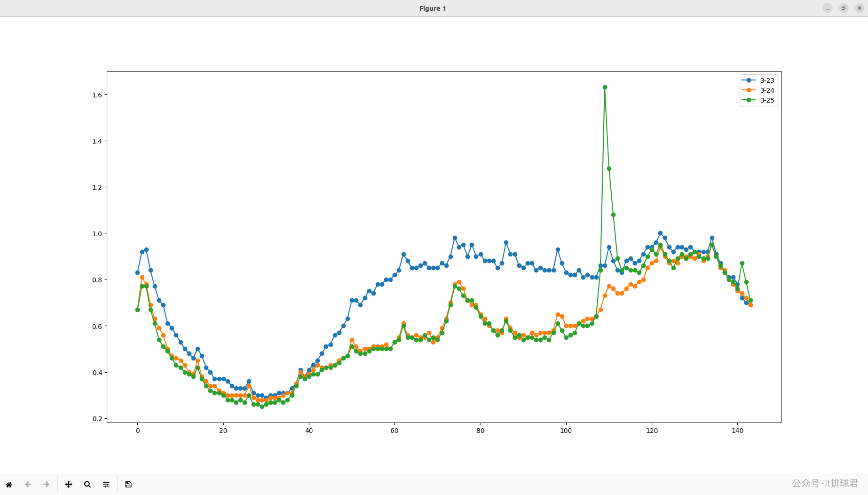This screenshot has height=495, width=868.
Task: Click the "3-23" legend label
Action: pyautogui.click(x=767, y=80)
